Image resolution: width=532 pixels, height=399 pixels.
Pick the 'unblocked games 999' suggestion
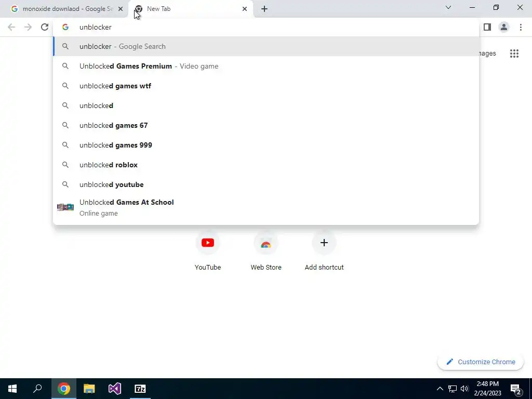pos(266,145)
